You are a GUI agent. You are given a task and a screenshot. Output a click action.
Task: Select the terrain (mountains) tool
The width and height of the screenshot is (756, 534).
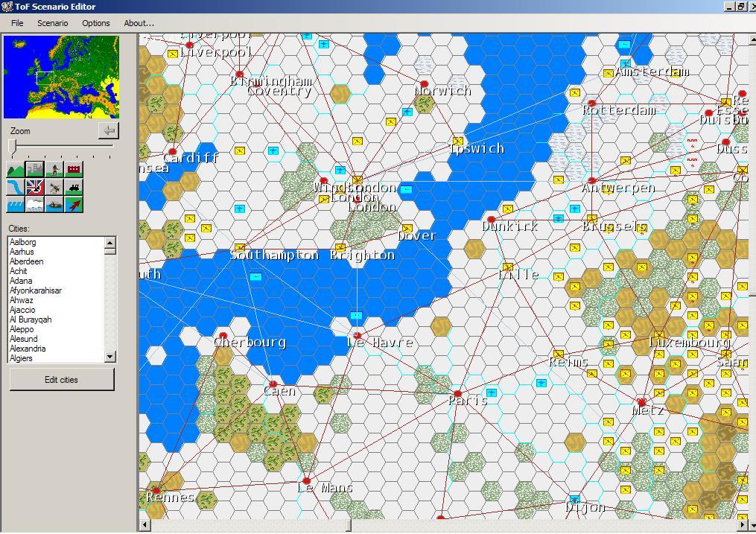pyautogui.click(x=16, y=169)
